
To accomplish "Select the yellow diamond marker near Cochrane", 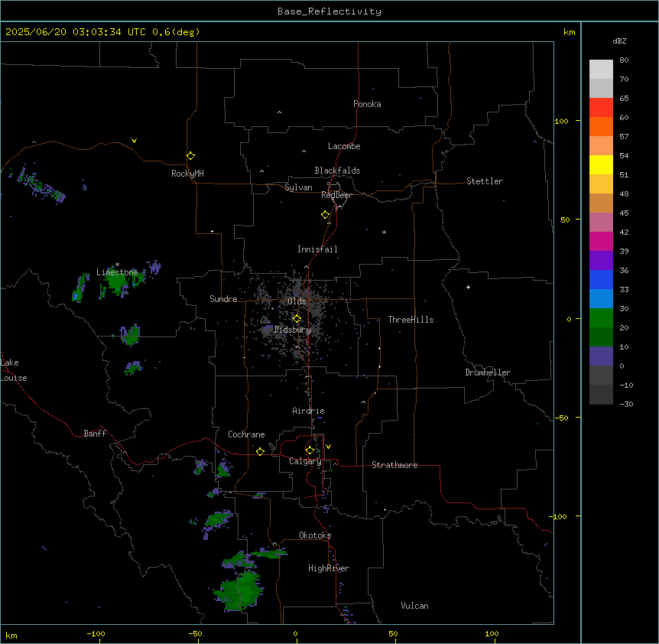I will point(260,451).
